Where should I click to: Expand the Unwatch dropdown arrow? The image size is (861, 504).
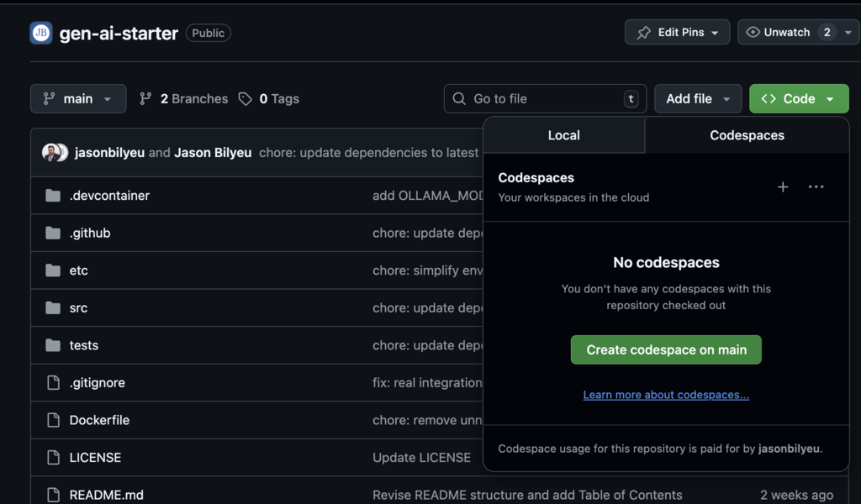click(848, 33)
